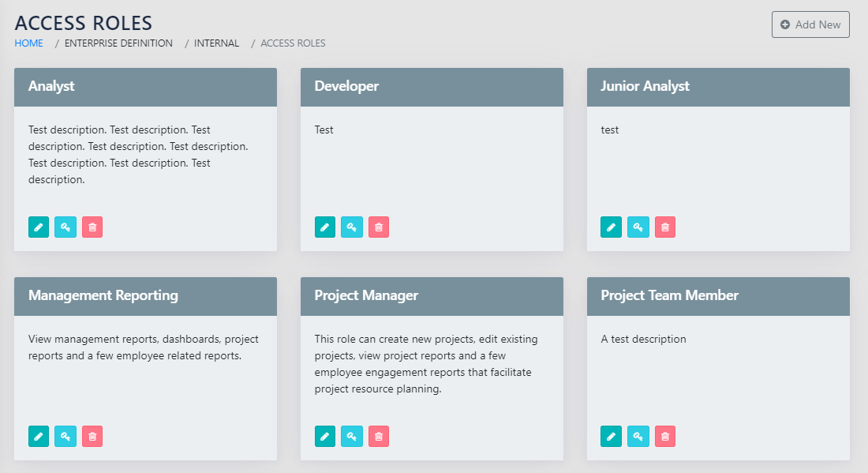This screenshot has height=473, width=868.
Task: Click the Add New button
Action: tap(810, 24)
